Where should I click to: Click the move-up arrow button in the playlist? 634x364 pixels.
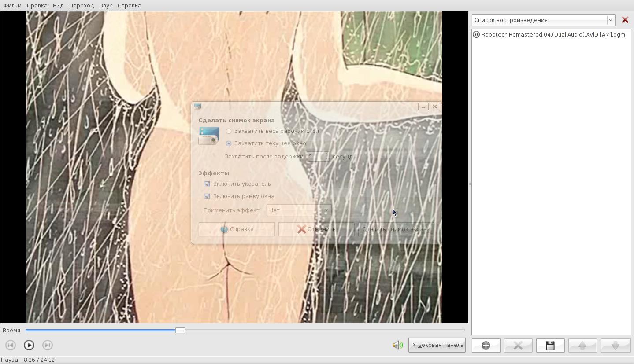[x=582, y=346]
